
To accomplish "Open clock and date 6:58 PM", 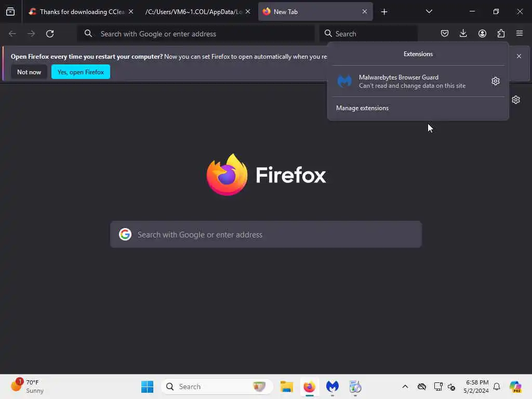I will pos(476,387).
